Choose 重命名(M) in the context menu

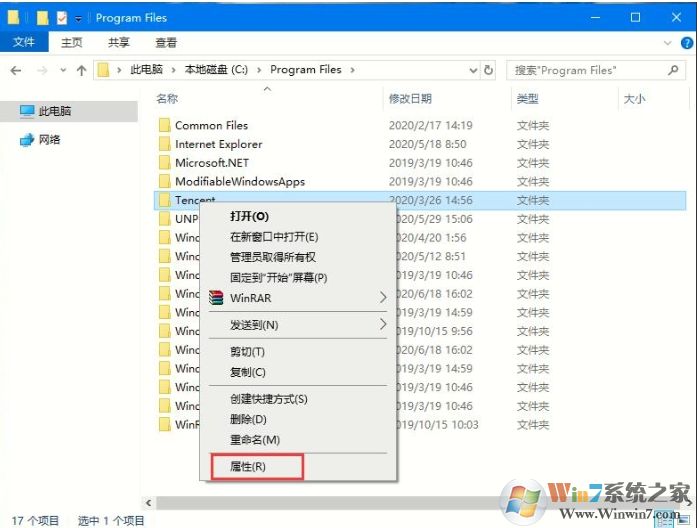click(x=298, y=440)
